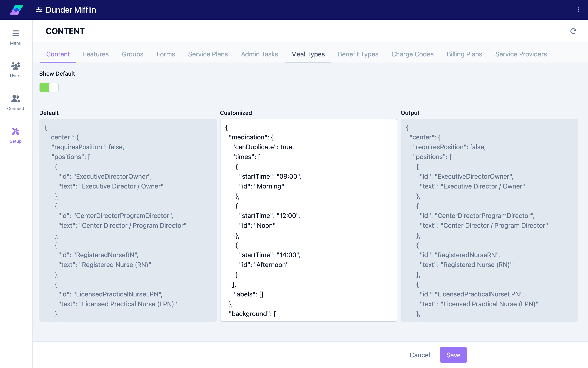Click the Output JSON panel
This screenshot has height=368, width=588.
pyautogui.click(x=489, y=220)
